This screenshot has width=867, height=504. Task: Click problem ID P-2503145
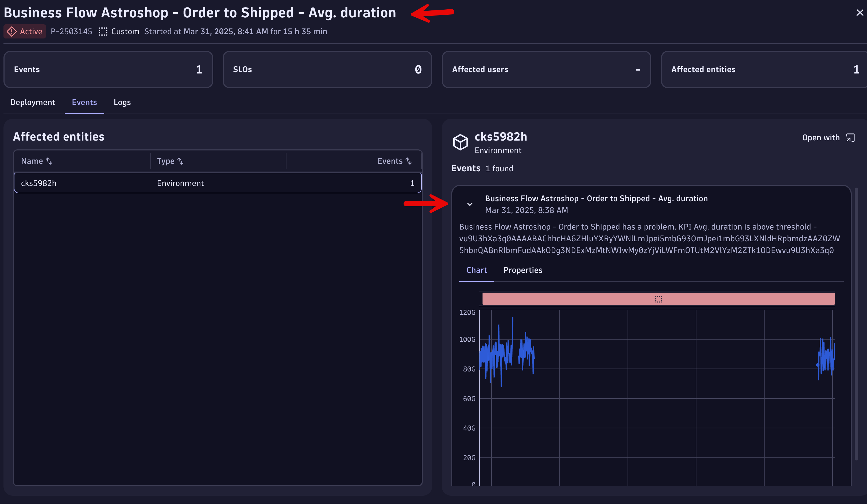pos(71,32)
